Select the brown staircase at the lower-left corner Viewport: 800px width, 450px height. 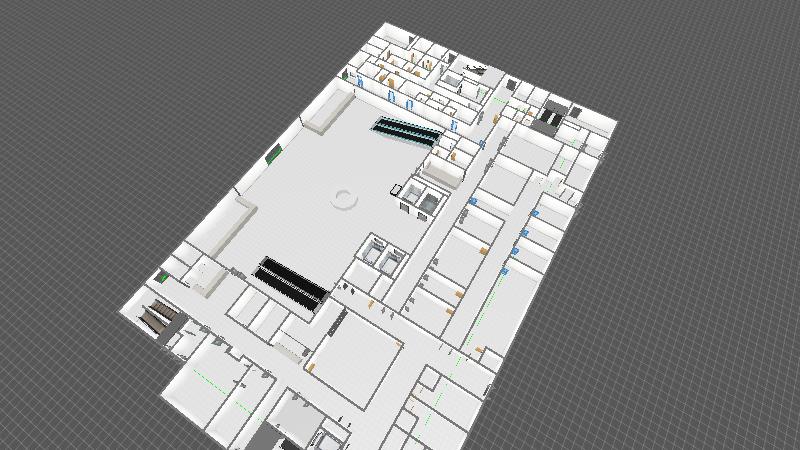156,318
